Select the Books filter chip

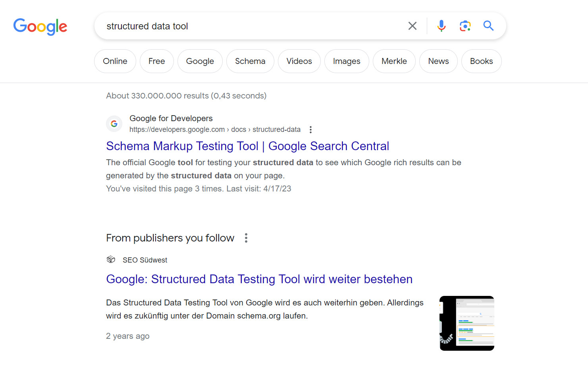pyautogui.click(x=481, y=61)
